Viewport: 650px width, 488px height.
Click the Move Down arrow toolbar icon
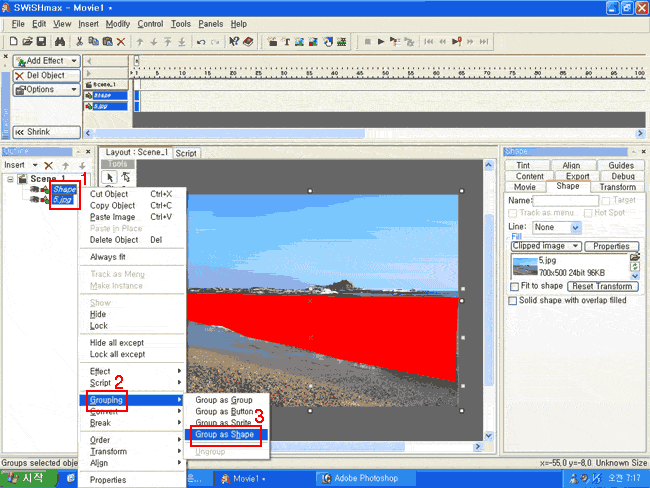[153, 42]
